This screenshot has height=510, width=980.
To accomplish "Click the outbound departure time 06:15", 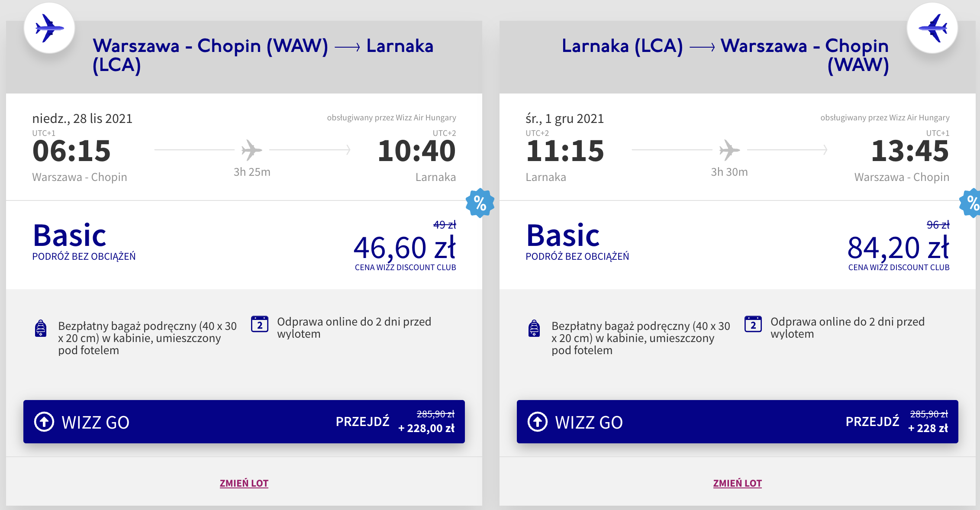I will 72,151.
